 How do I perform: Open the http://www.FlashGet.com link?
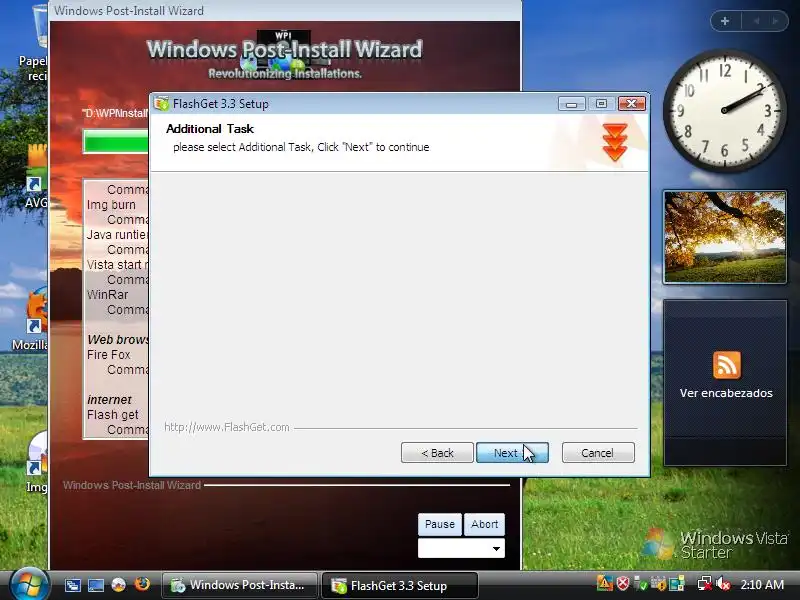pyautogui.click(x=227, y=427)
